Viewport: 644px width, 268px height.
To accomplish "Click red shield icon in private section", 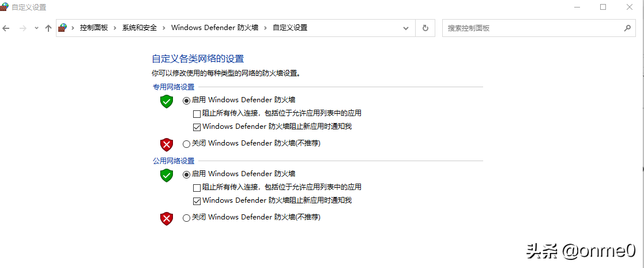I will (x=167, y=144).
